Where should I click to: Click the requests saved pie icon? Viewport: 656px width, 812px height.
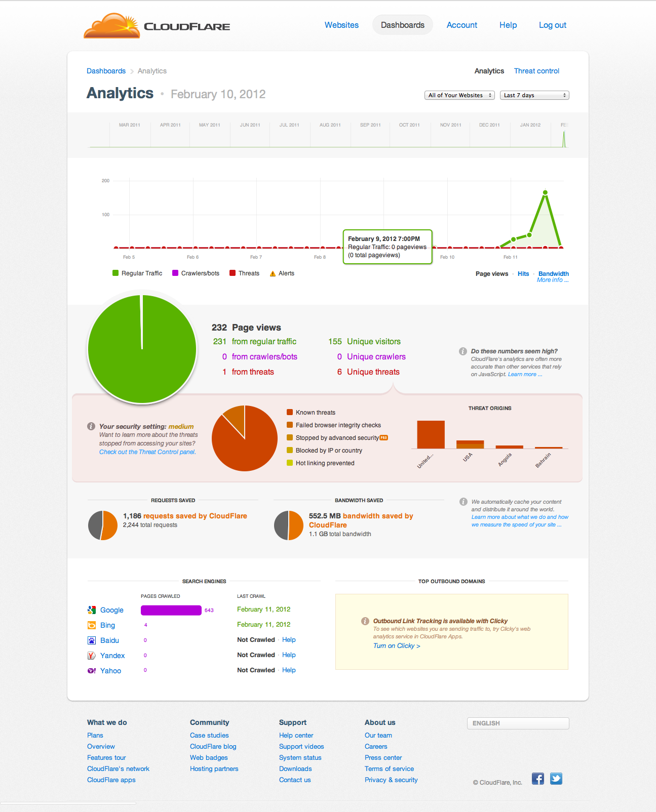(103, 525)
